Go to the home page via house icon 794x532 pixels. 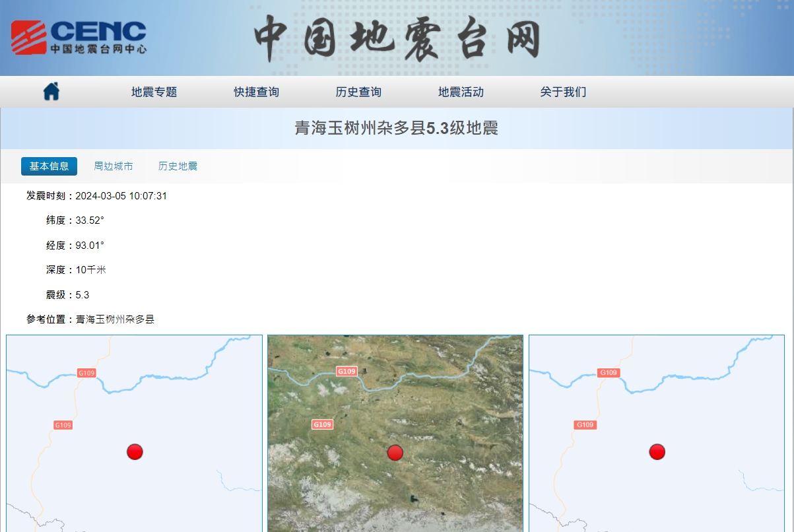[x=51, y=91]
